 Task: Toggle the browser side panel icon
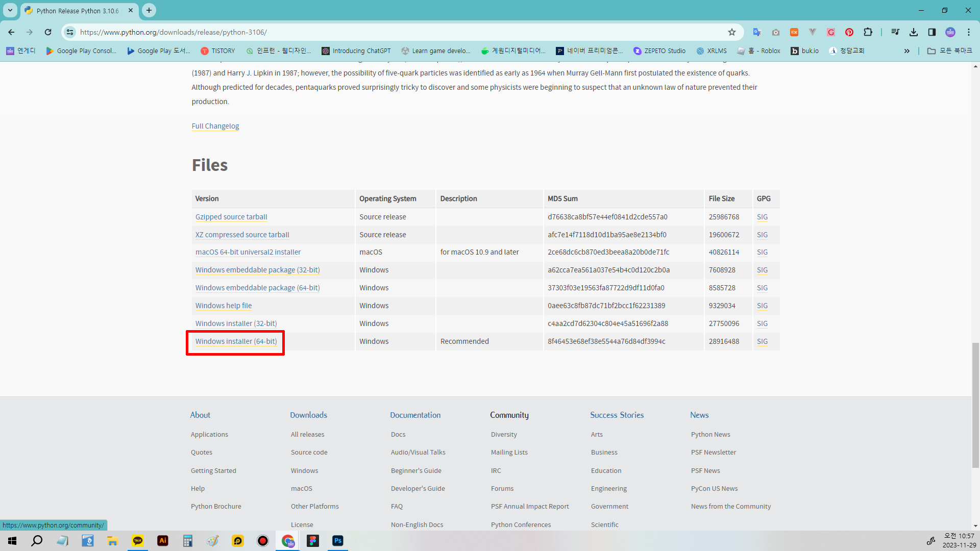[x=932, y=32]
